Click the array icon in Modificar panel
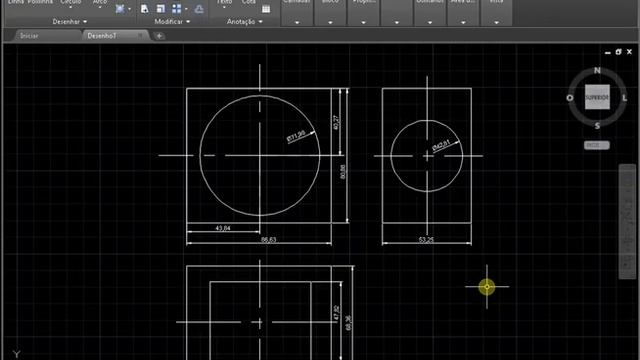640x360 pixels. [177, 9]
